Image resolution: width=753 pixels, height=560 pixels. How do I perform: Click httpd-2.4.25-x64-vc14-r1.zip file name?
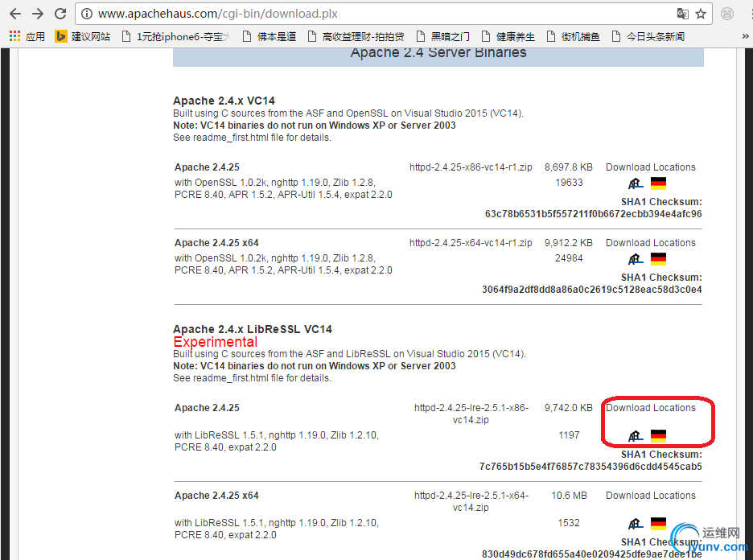coord(471,243)
